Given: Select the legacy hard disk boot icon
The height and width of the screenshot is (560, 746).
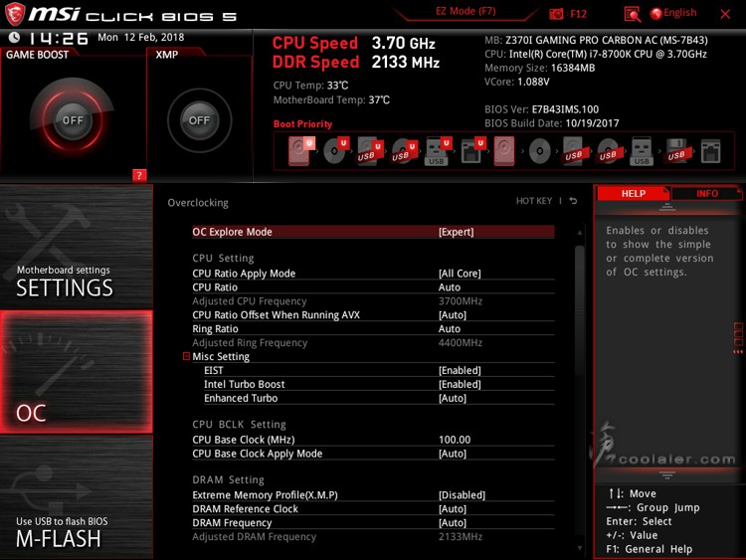Looking at the screenshot, I should [x=504, y=151].
